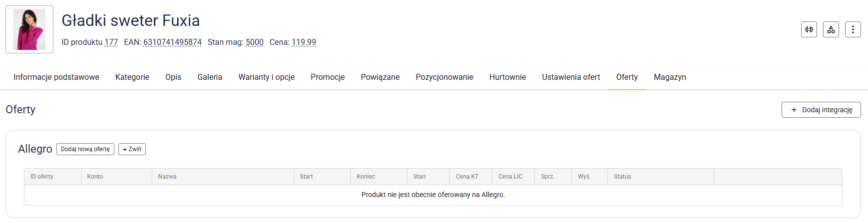Screen dimensions: 868x223
Task: Click the EAN number 6310741495874
Action: 172,42
